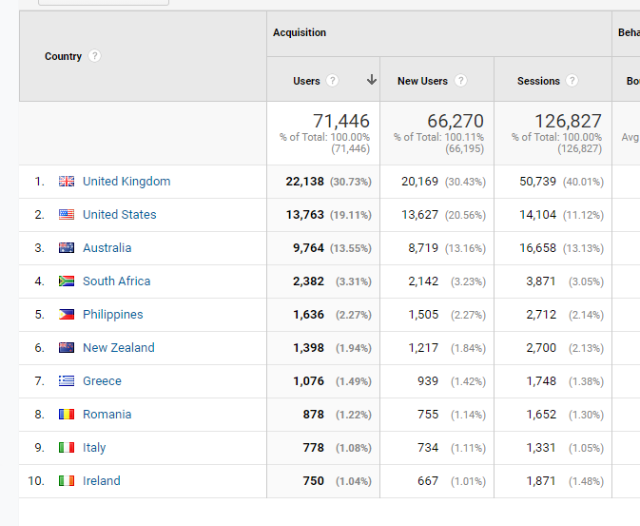Click the help icon beside New Users
640x526 pixels.
[x=460, y=81]
